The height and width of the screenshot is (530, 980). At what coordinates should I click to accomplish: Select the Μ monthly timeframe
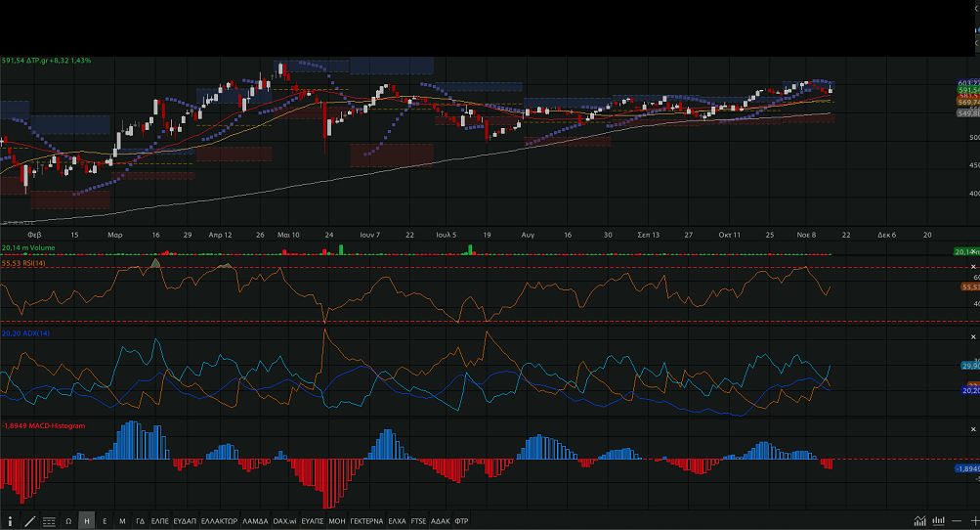pyautogui.click(x=122, y=521)
